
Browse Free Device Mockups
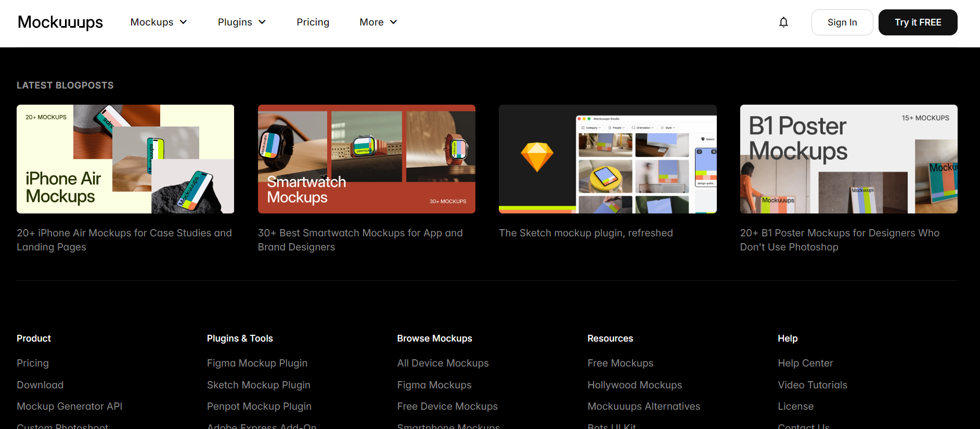[447, 407]
